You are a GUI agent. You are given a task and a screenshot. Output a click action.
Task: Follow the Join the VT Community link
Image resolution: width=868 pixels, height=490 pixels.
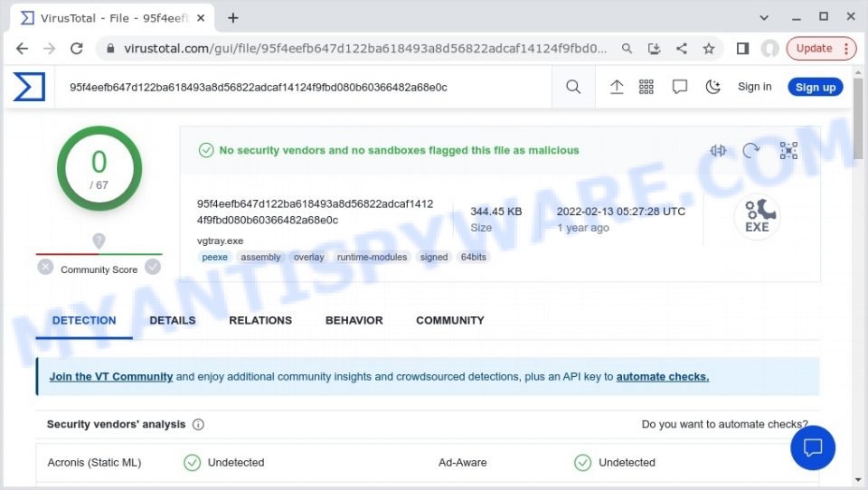110,376
